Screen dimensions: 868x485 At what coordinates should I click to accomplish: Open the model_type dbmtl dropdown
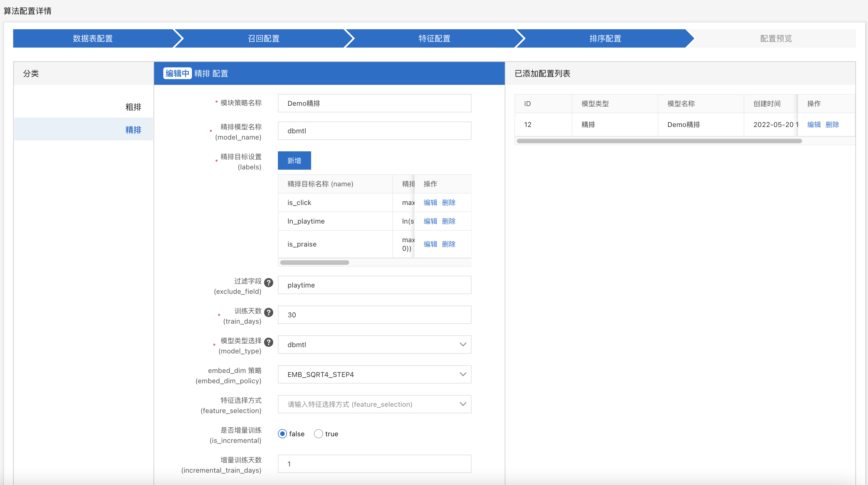374,344
